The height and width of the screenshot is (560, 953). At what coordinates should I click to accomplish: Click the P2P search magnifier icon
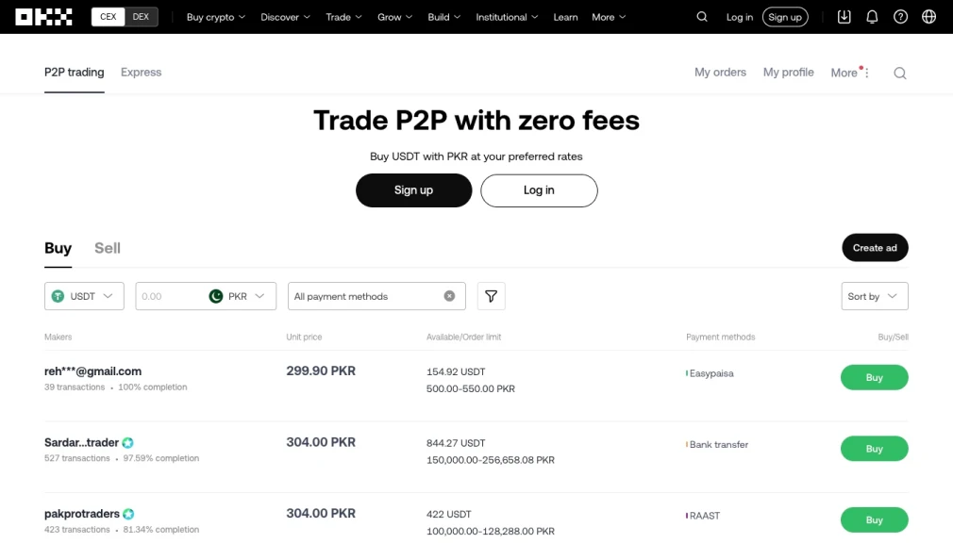click(899, 74)
